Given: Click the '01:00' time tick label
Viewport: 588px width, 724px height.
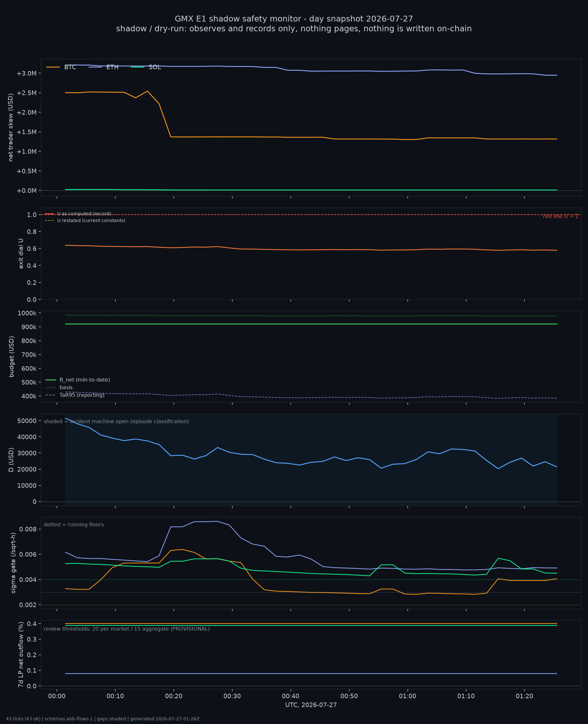Looking at the screenshot, I should (x=407, y=697).
